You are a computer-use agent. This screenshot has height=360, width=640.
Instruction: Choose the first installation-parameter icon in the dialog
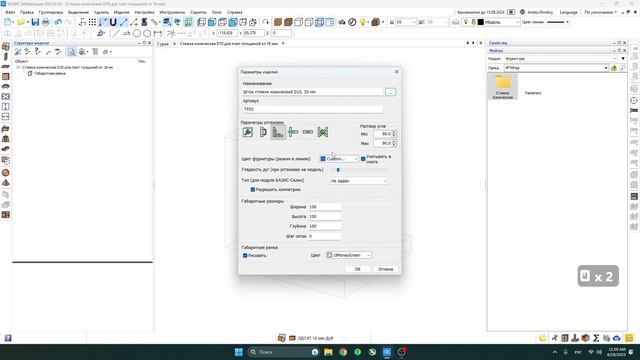[x=248, y=132]
